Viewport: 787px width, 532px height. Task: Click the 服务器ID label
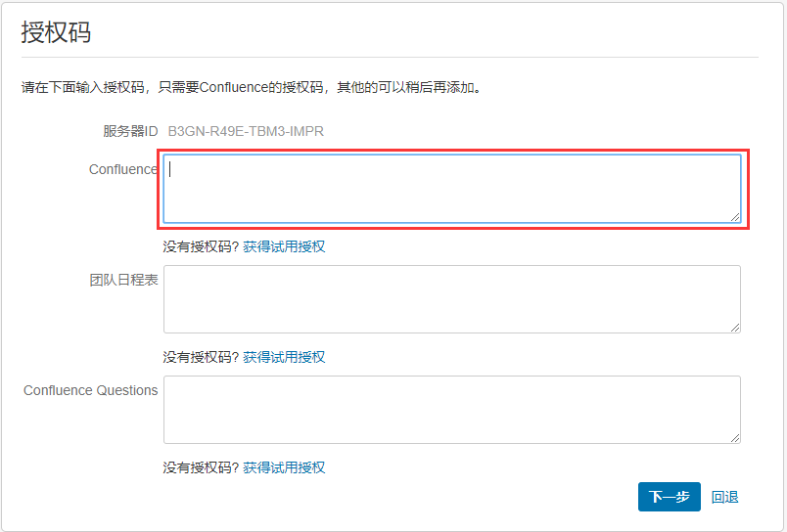point(130,131)
